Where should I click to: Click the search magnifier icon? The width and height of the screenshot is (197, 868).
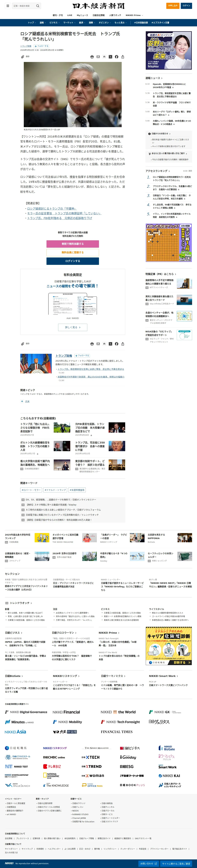38,6
